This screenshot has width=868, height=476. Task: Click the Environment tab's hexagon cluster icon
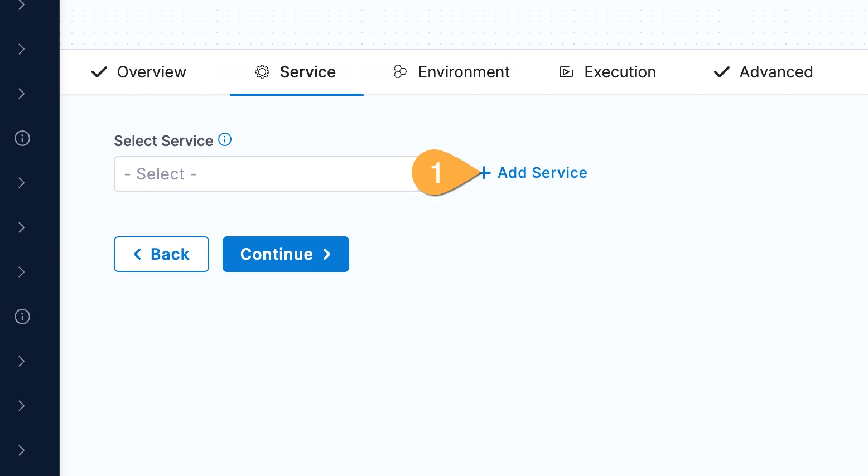400,72
